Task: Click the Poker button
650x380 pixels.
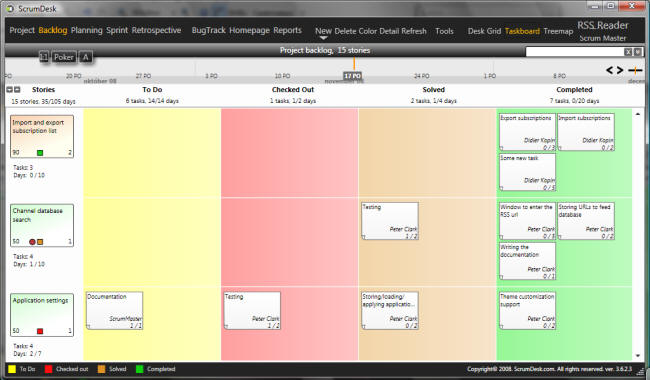Action: pos(64,57)
